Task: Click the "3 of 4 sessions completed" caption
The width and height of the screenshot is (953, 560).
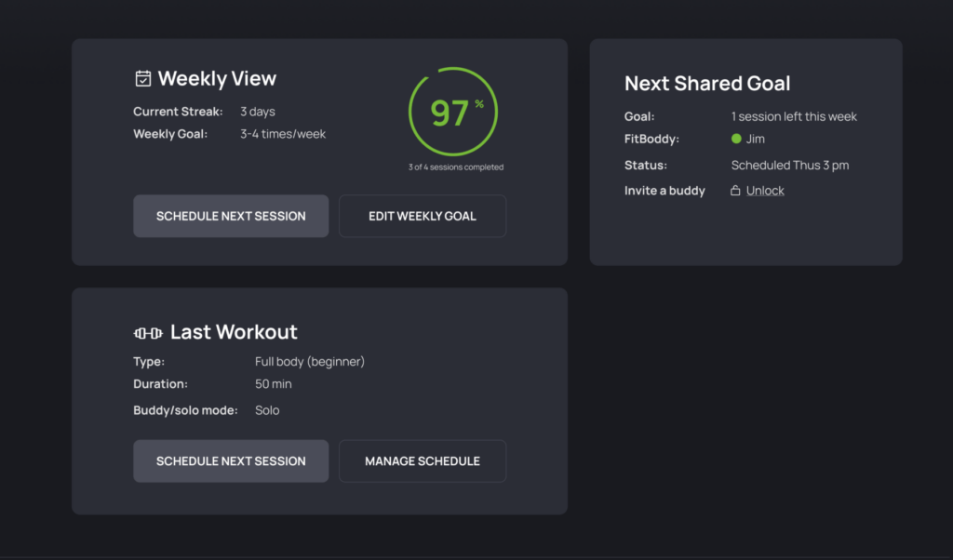Action: pyautogui.click(x=455, y=167)
